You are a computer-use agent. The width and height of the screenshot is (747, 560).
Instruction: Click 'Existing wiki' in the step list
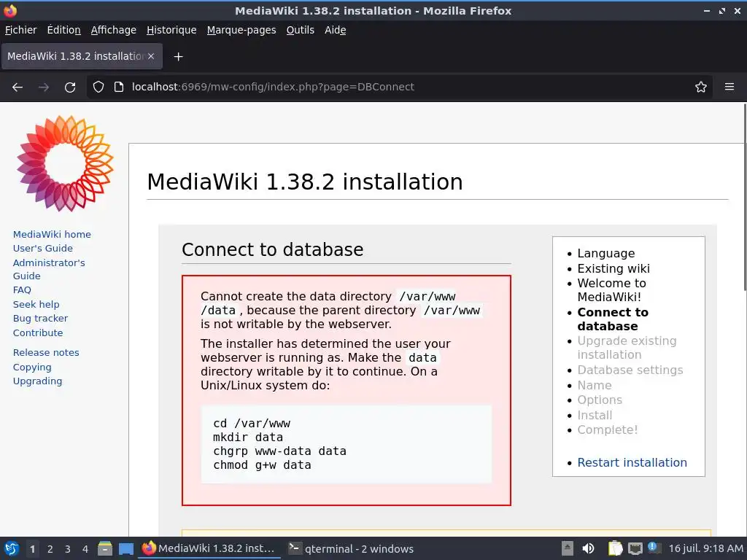click(x=614, y=268)
